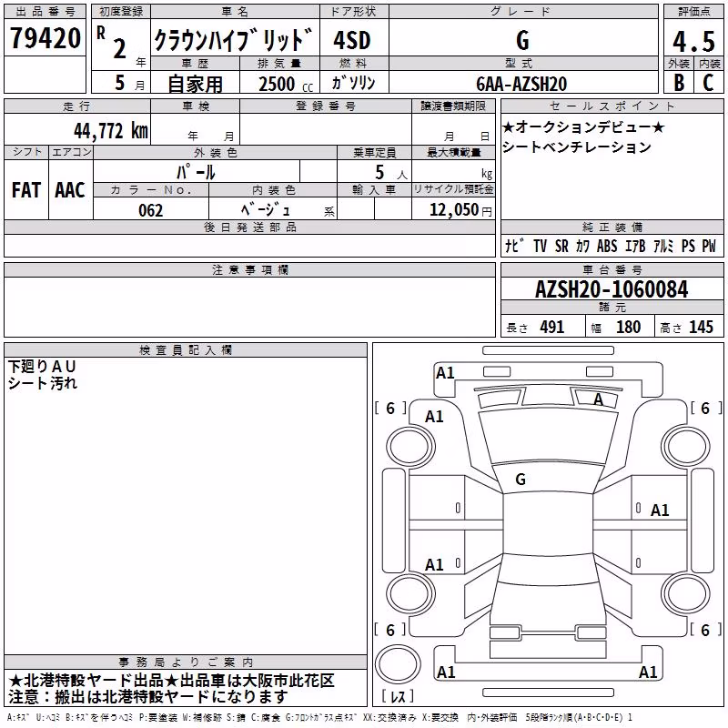
Task: Click the A:キズ legend entry
Action: [x=17, y=717]
